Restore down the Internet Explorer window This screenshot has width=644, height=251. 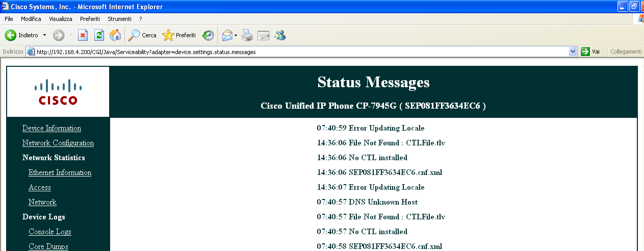point(634,6)
